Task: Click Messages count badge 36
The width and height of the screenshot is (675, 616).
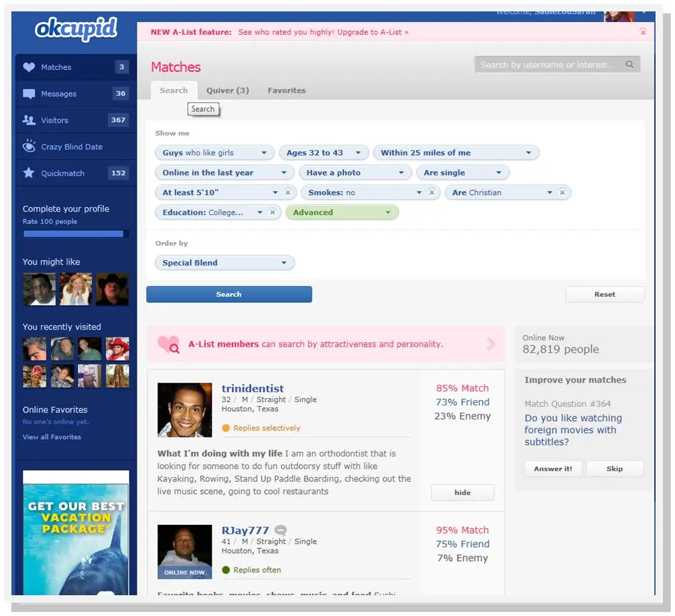Action: click(121, 93)
